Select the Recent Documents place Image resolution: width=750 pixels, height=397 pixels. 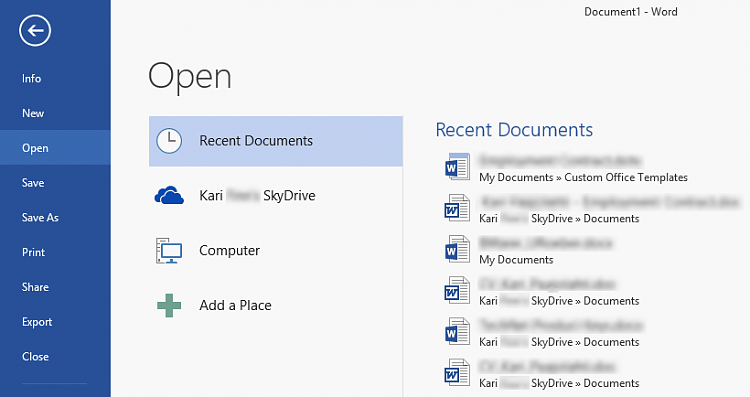276,141
